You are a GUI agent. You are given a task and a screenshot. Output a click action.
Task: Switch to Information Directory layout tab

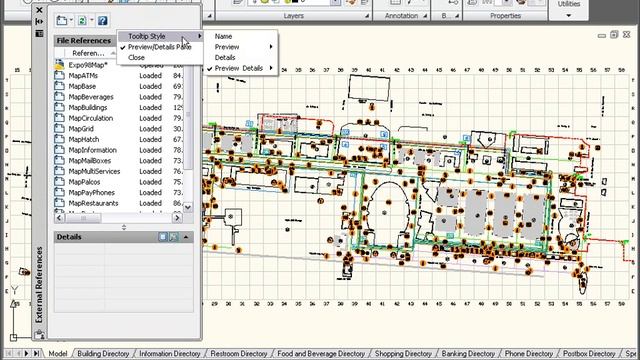170,353
